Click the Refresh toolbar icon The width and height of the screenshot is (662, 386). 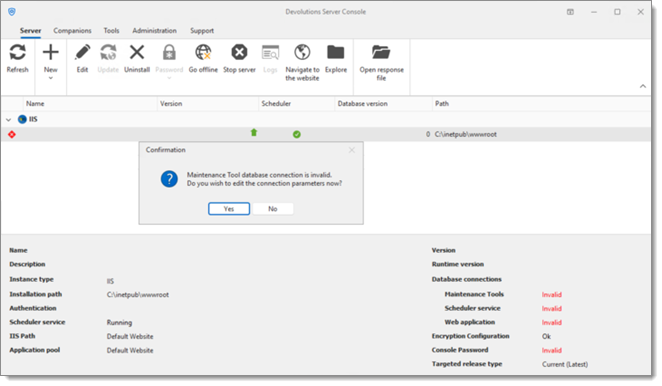pyautogui.click(x=17, y=53)
